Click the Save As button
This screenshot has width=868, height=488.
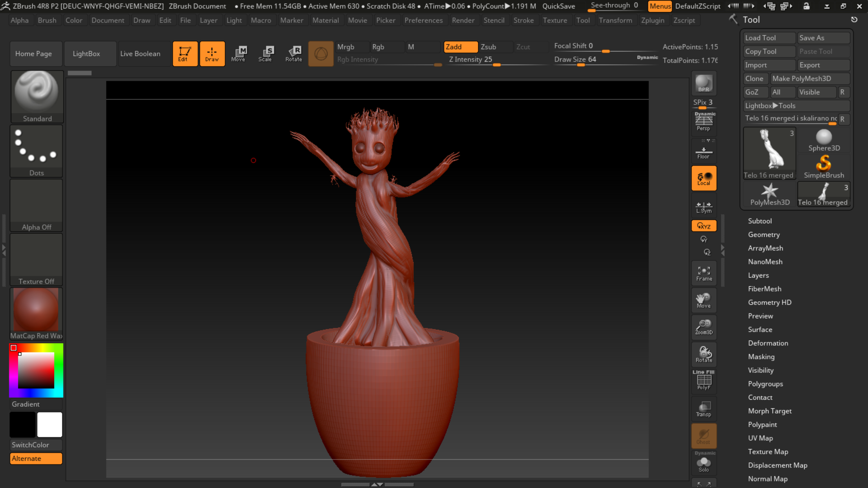[x=824, y=38]
